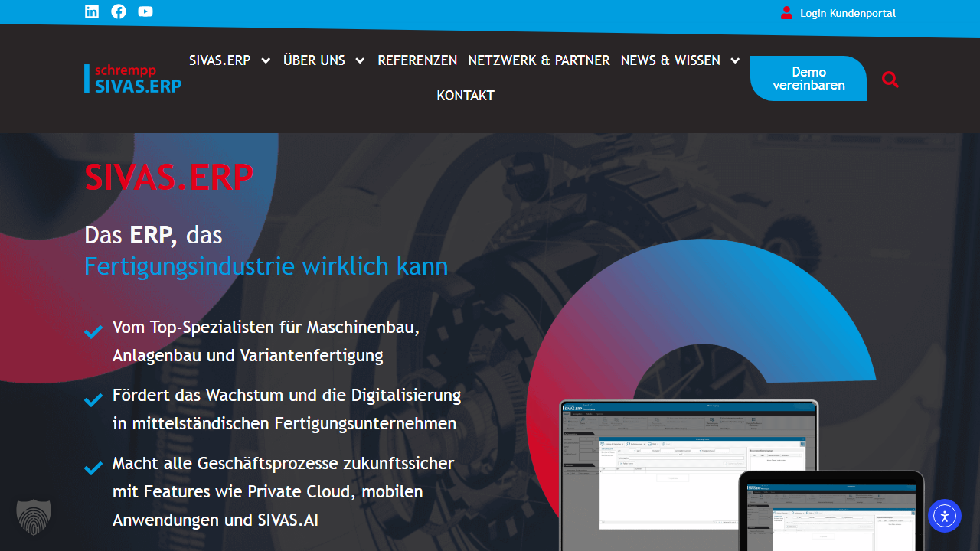The image size is (980, 551).
Task: Click the text 'Fertigungsindustrie wirklich kann'
Action: (x=266, y=266)
